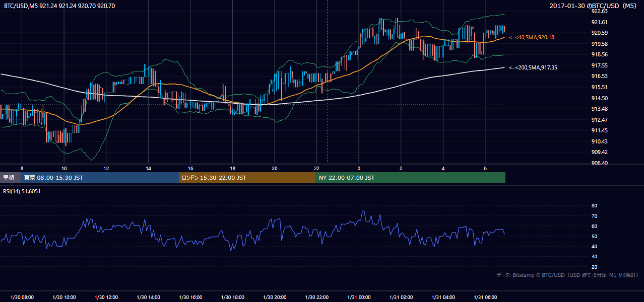Screen dimensions: 644x302
Task: Click the 922.63 price axis label
Action: point(600,11)
